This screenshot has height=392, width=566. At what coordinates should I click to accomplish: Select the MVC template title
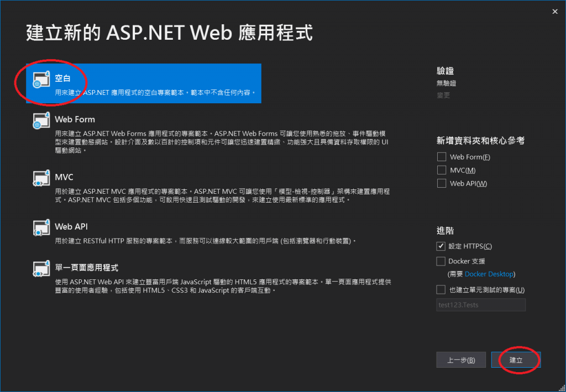pos(64,177)
